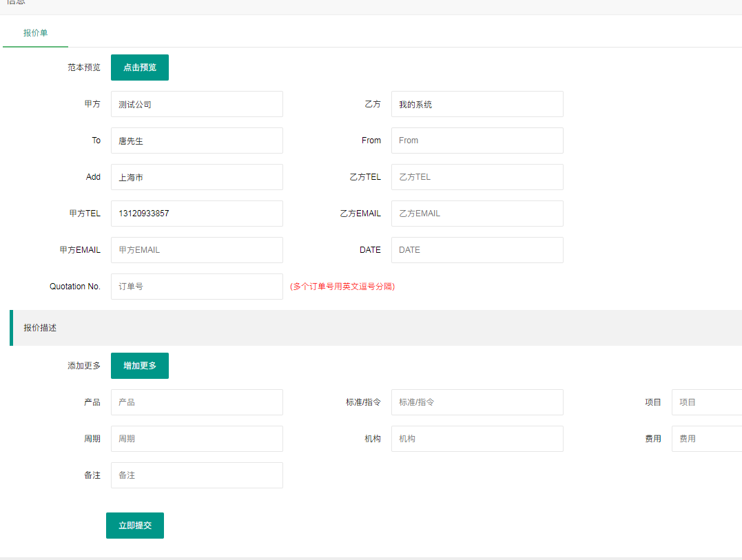
Task: Click the Add field showing 上海市
Action: 196,177
